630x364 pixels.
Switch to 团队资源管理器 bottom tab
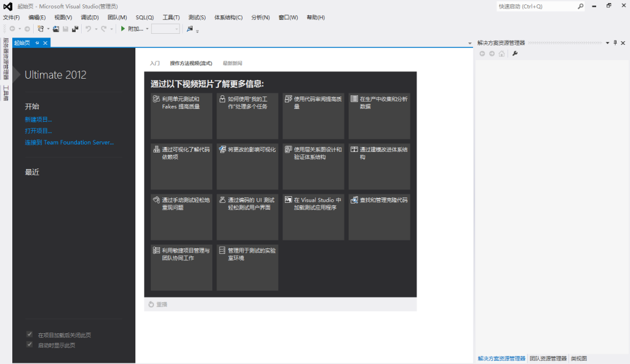(548, 358)
